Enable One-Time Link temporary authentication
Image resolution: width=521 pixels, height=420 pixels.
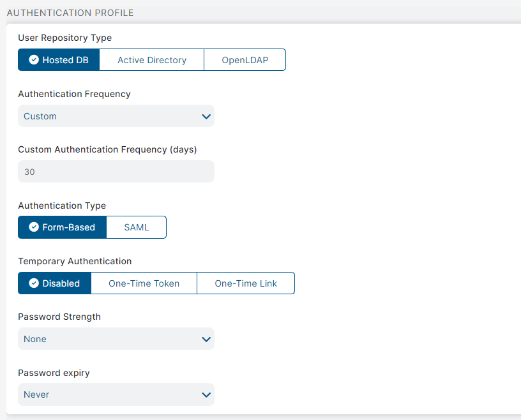click(246, 283)
